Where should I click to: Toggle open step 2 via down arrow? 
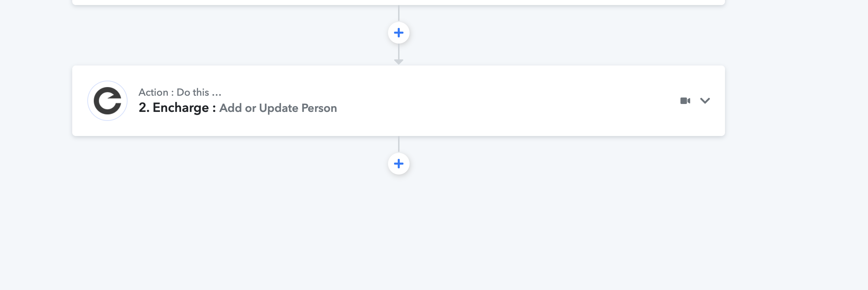(x=705, y=101)
